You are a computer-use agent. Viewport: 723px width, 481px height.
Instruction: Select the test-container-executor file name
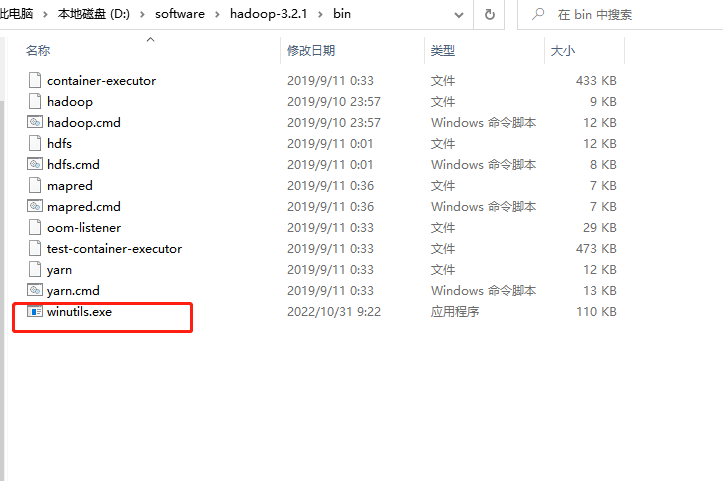tap(114, 249)
